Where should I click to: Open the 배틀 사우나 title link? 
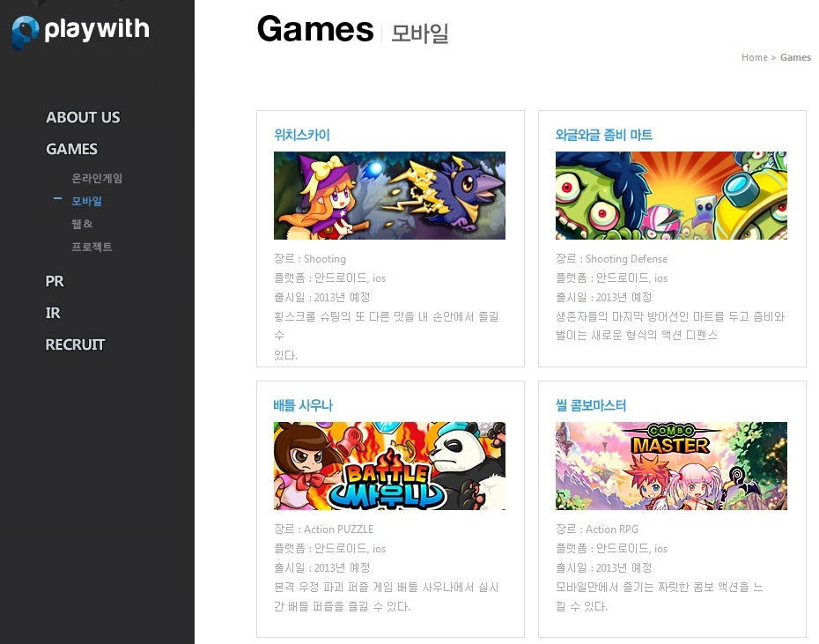(x=303, y=405)
